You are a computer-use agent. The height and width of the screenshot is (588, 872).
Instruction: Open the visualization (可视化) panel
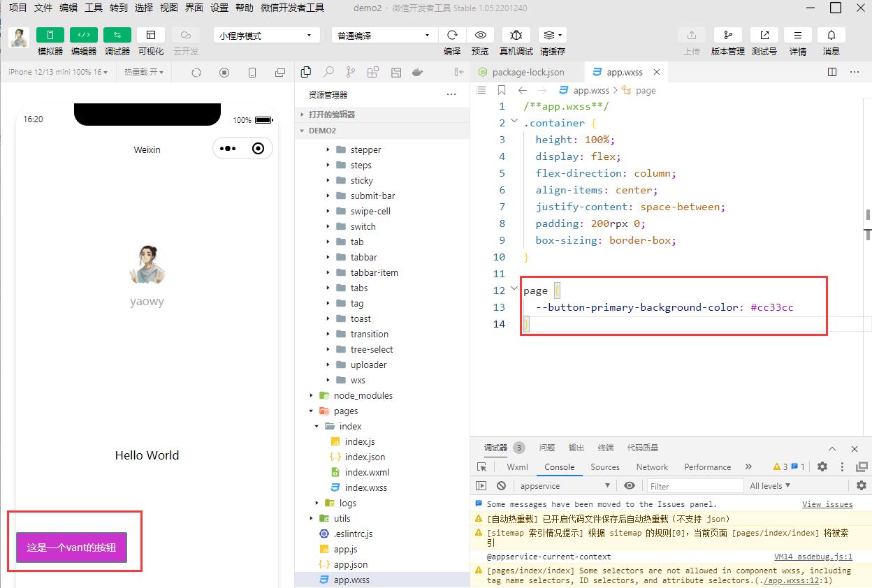click(x=151, y=35)
